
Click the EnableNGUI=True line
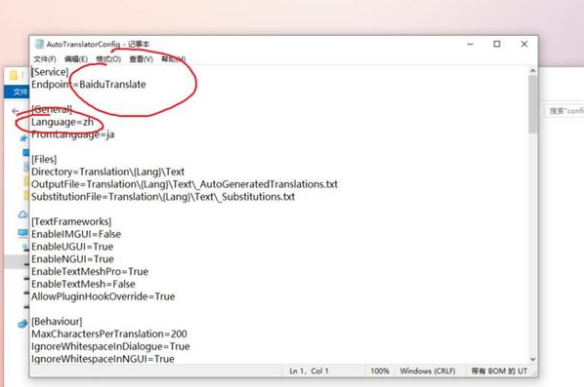pyautogui.click(x=72, y=259)
